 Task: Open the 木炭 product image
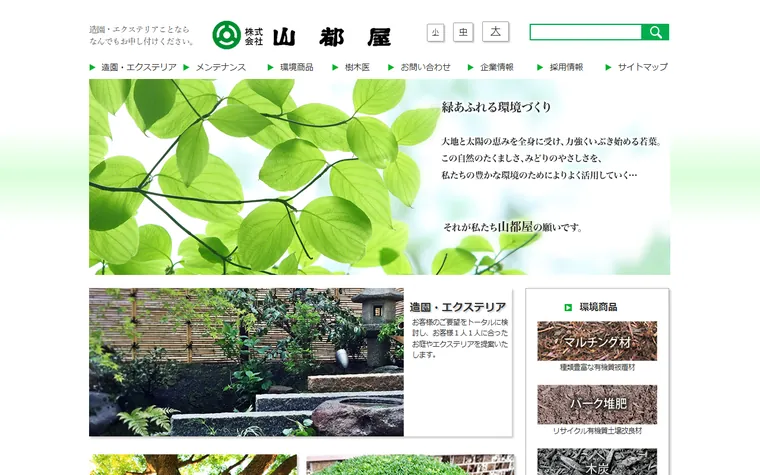click(597, 461)
